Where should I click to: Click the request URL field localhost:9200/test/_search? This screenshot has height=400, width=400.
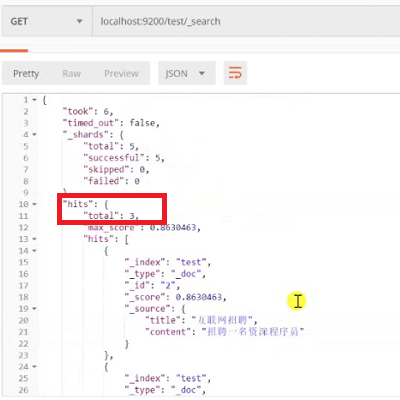pos(246,21)
